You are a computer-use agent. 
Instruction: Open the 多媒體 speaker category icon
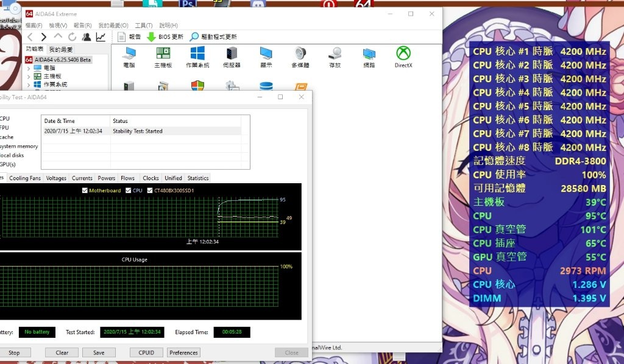pyautogui.click(x=300, y=57)
